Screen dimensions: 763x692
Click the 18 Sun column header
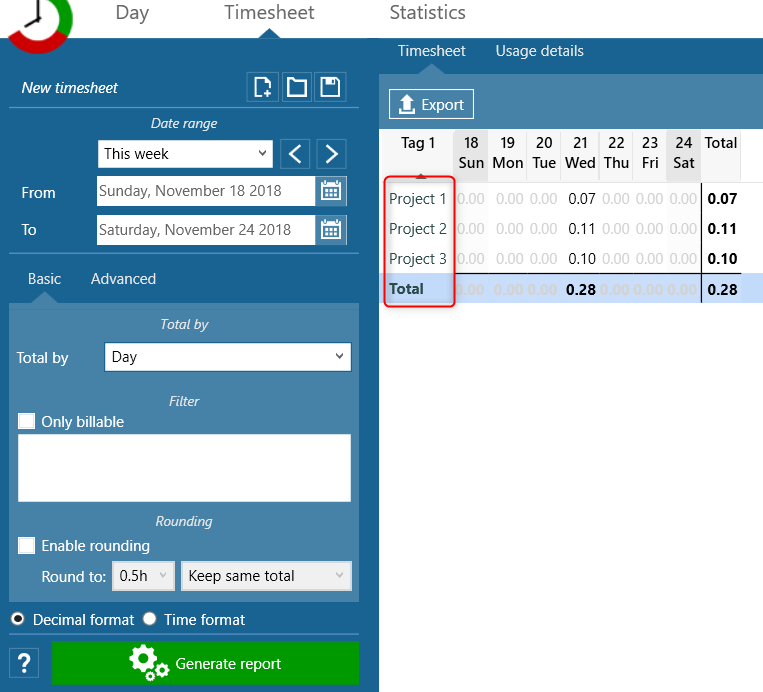tap(471, 153)
